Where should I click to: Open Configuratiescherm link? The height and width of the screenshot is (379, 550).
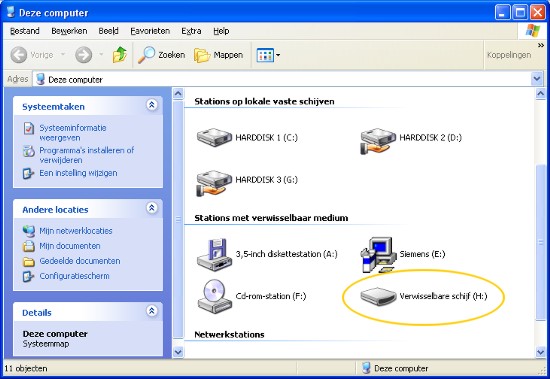click(74, 276)
